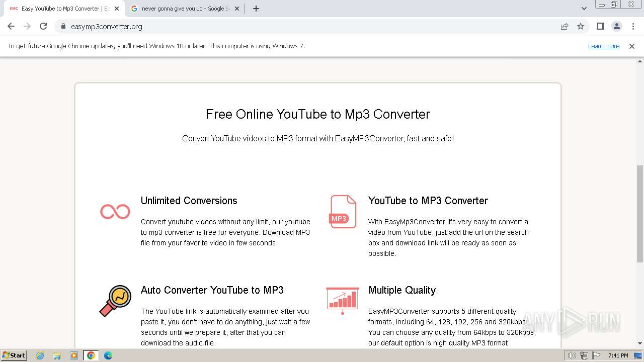644x362 pixels.
Task: Bookmark this page with star
Action: tap(581, 26)
